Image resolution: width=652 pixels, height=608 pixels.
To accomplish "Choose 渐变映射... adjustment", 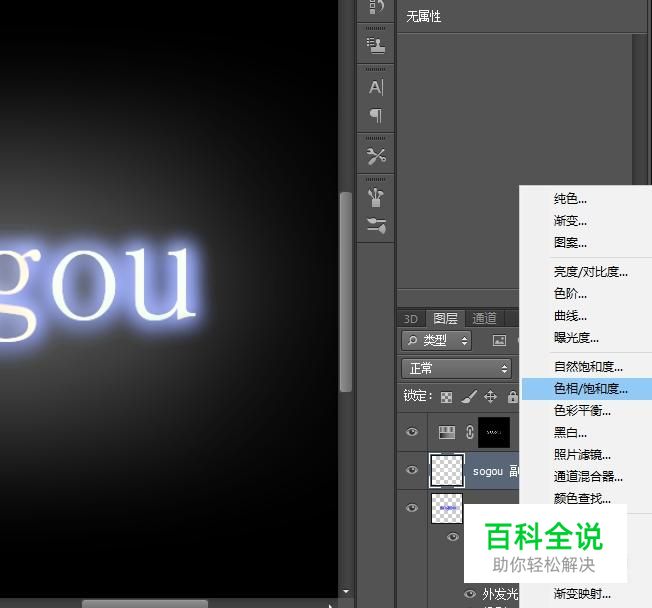I will coord(582,594).
